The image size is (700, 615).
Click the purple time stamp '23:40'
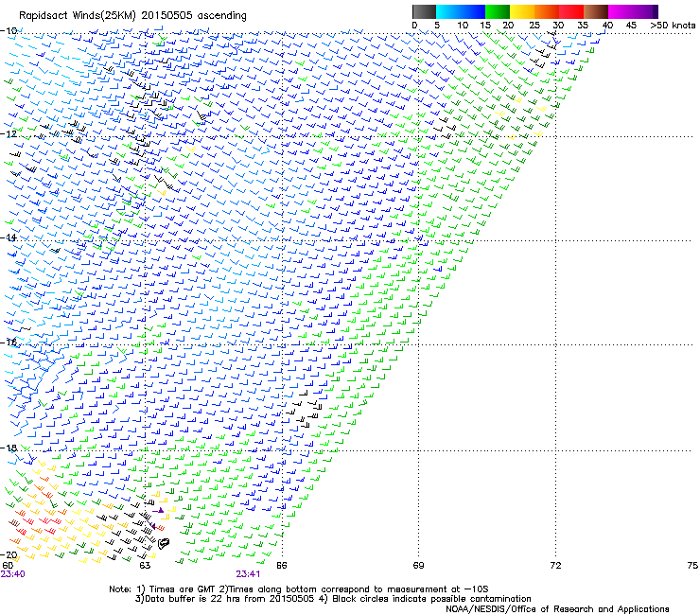tap(13, 574)
